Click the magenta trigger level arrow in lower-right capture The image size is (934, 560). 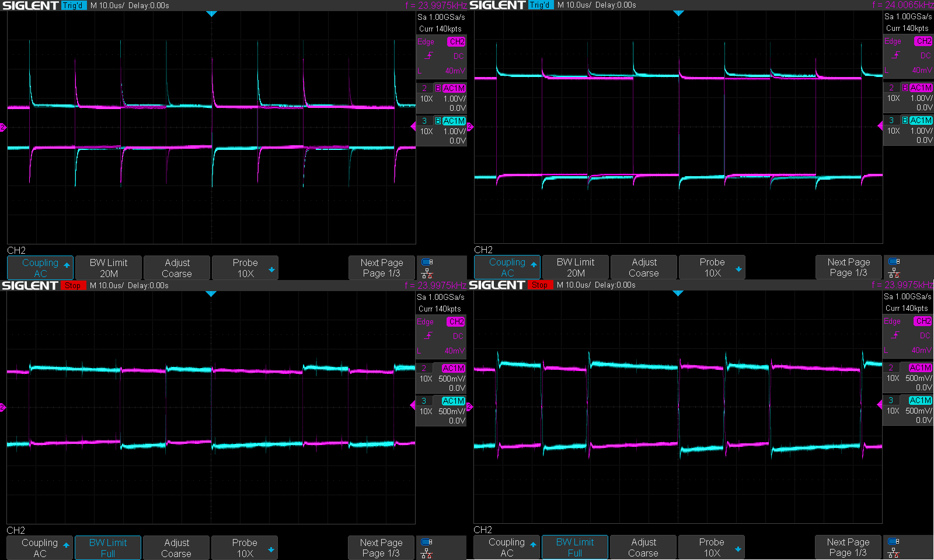(880, 405)
